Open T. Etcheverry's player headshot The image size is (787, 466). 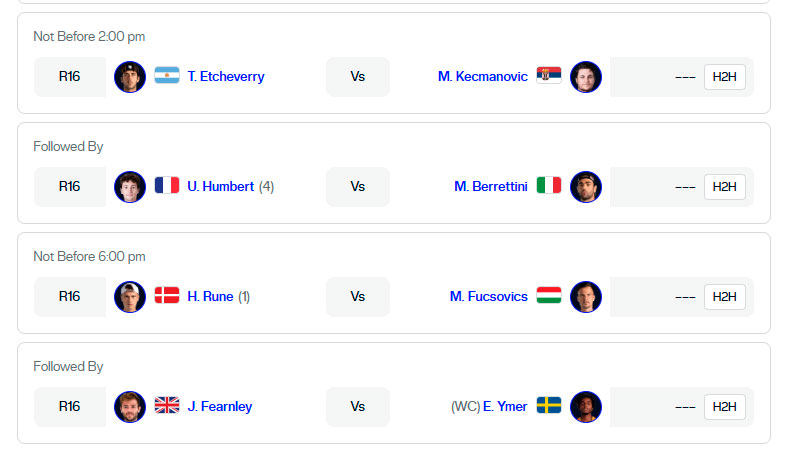click(130, 76)
